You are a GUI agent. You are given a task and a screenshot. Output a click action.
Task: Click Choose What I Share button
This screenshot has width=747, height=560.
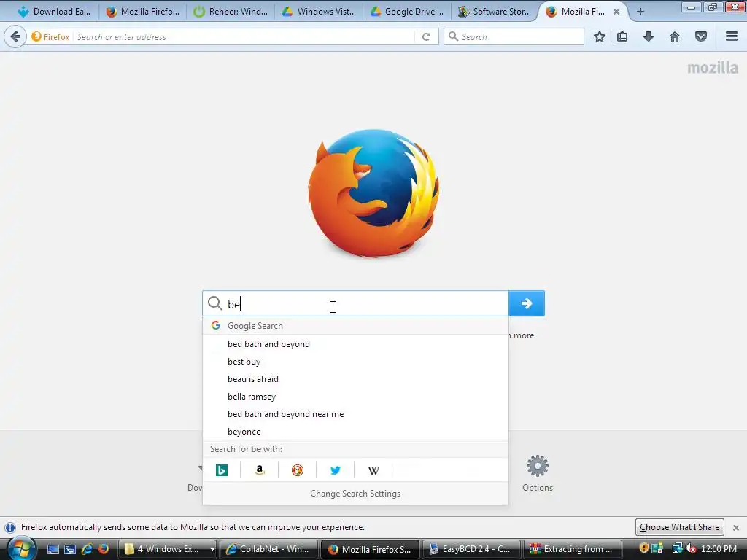[x=679, y=527]
